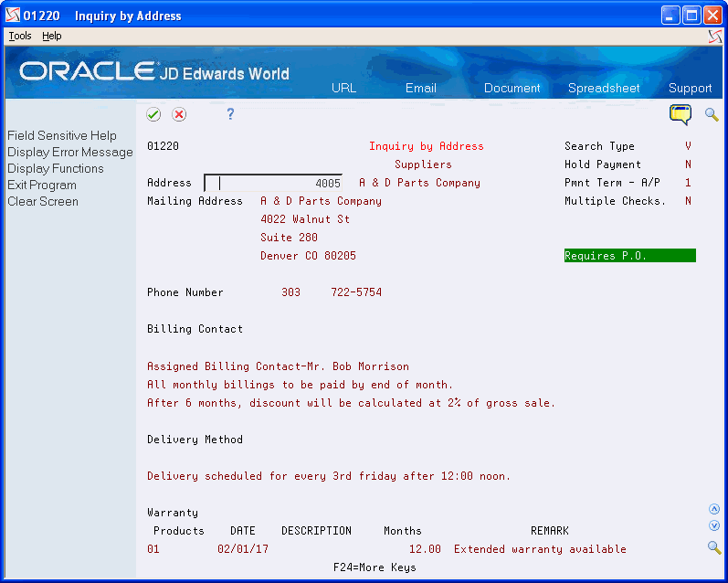Viewport: 728px width, 583px height.
Task: Click the page down arrow icon
Action: [x=714, y=525]
